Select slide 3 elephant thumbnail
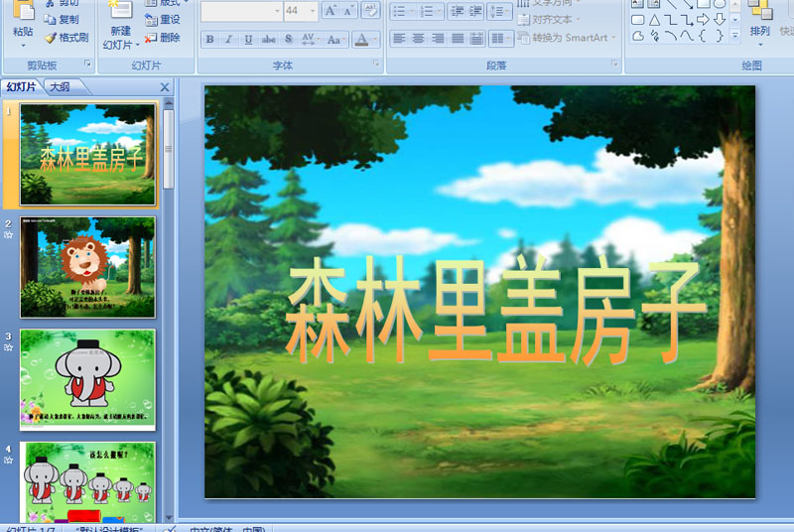The height and width of the screenshot is (532, 794). [x=87, y=379]
